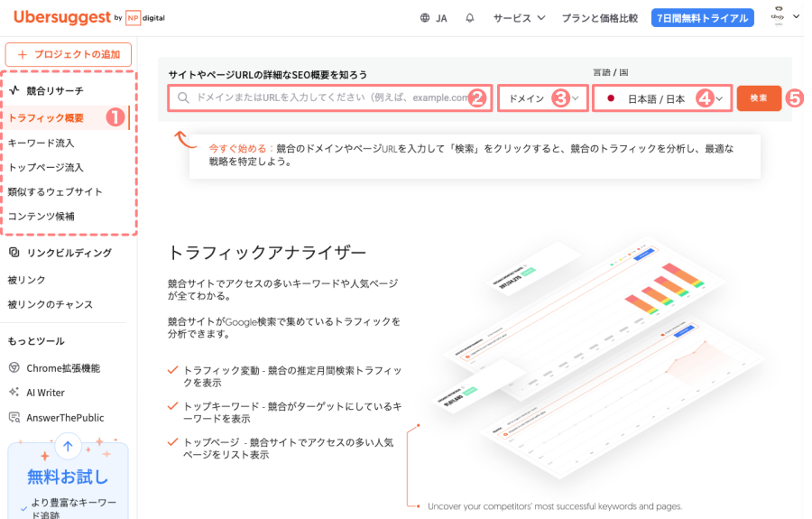Click the AI Writer sparkle icon
Image resolution: width=812 pixels, height=519 pixels.
point(14,392)
